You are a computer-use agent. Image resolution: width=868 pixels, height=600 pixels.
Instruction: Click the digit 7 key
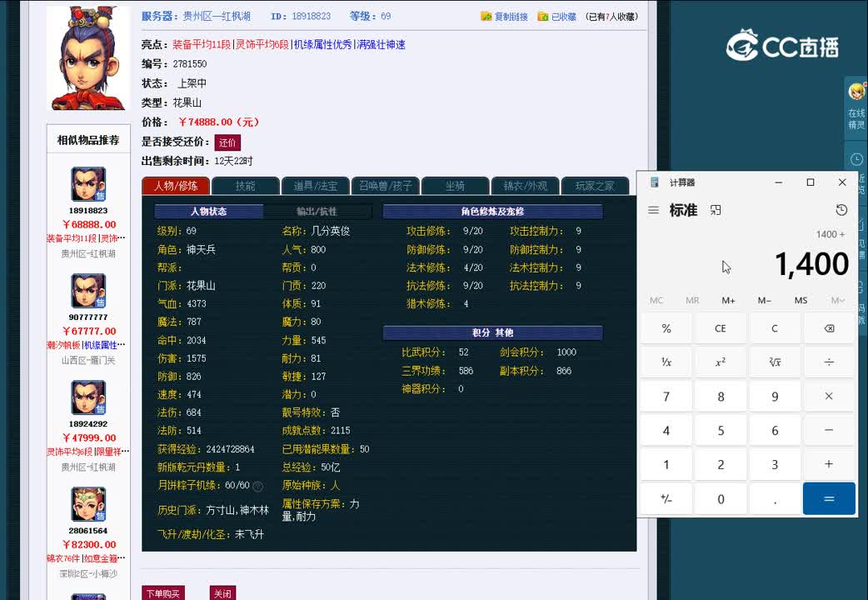[x=666, y=396]
